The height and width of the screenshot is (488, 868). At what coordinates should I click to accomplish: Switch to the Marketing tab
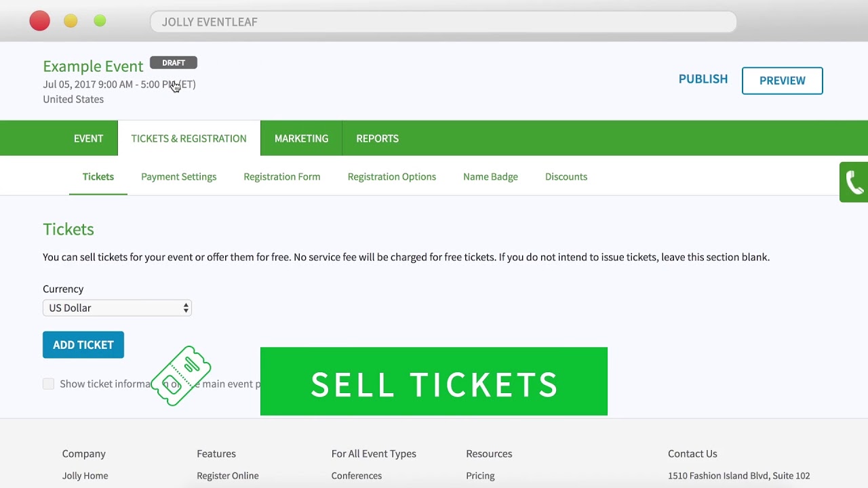coord(301,138)
